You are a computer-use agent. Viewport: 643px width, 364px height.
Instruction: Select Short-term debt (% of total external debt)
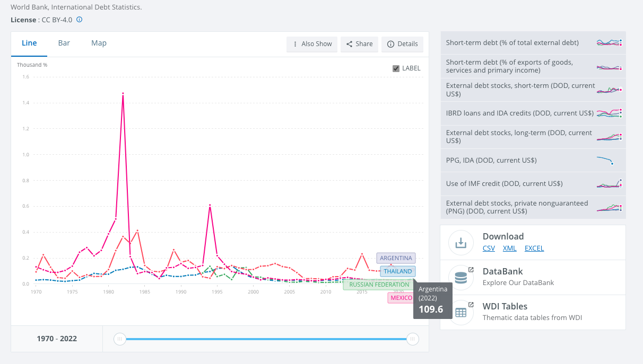(x=512, y=43)
